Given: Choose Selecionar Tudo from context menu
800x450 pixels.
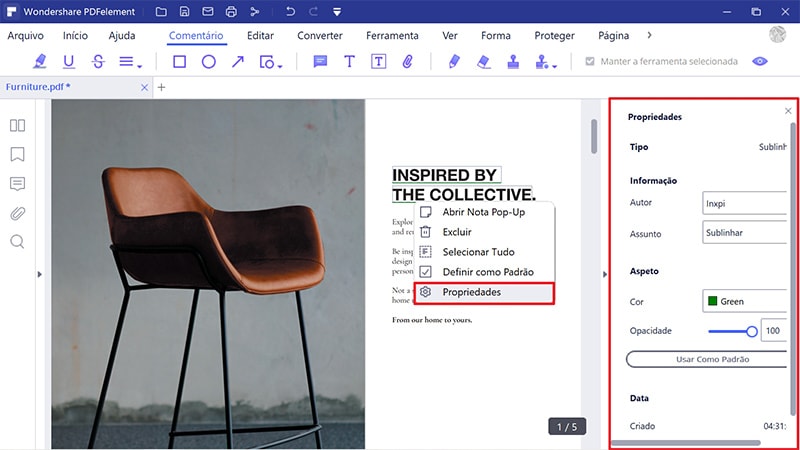Looking at the screenshot, I should coord(484,252).
